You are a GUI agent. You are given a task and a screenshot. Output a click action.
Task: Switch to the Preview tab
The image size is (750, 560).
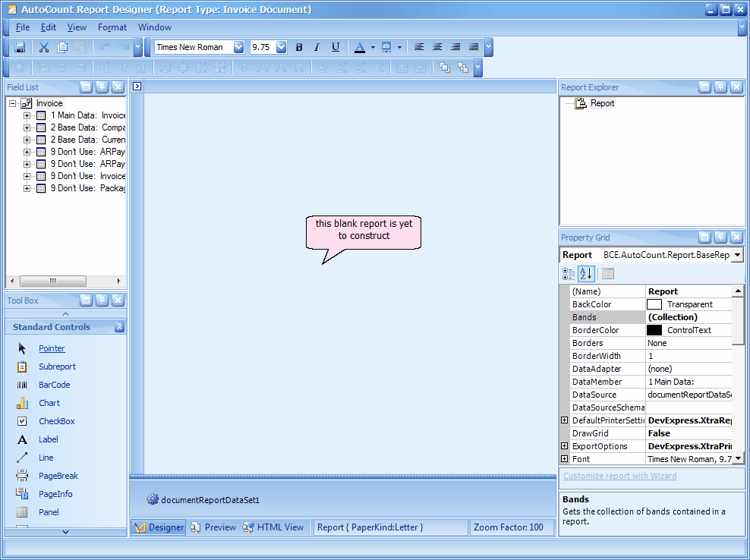pyautogui.click(x=213, y=527)
